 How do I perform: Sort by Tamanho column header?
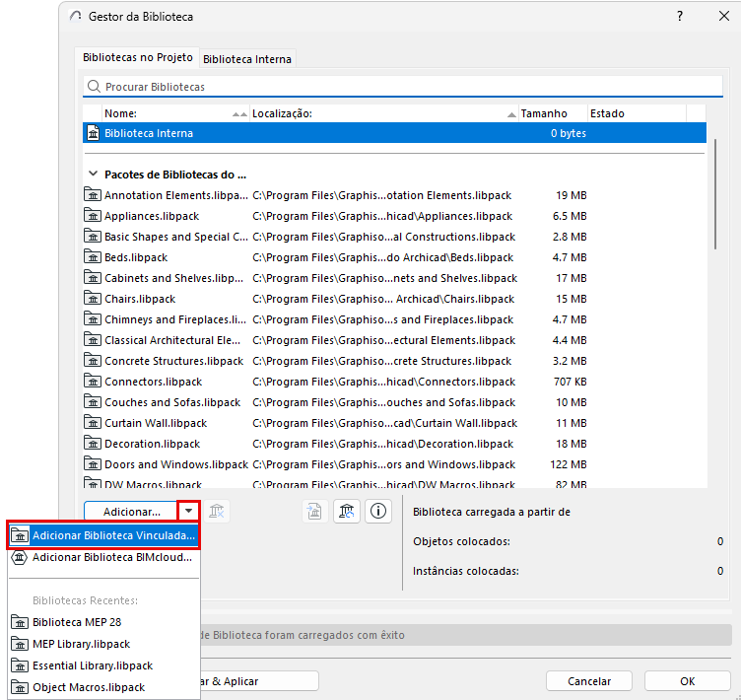click(553, 113)
